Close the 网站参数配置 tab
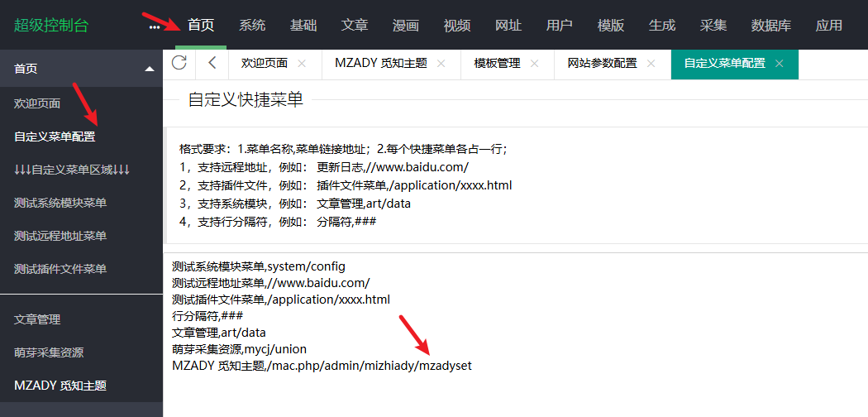This screenshot has width=868, height=417. tap(651, 64)
